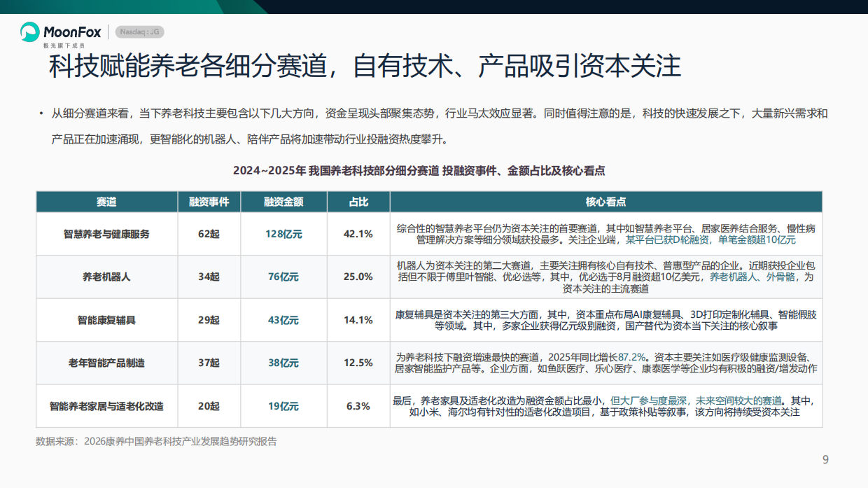Click the page number 9

(x=825, y=459)
